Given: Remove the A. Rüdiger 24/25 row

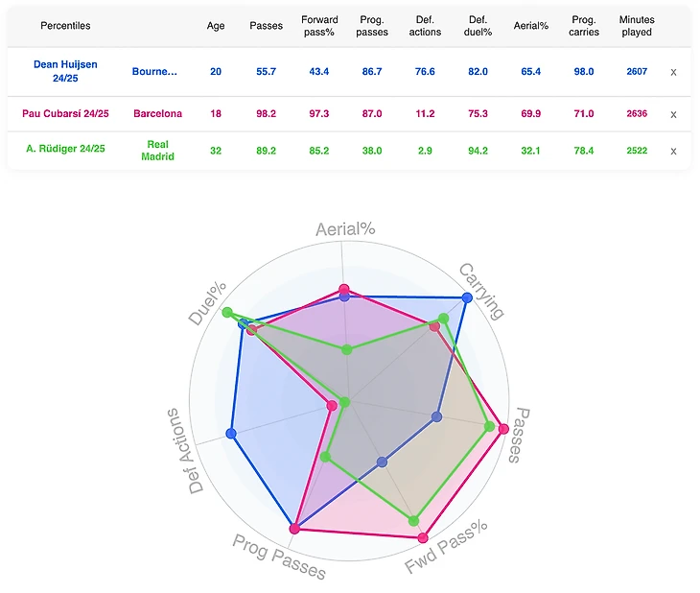Looking at the screenshot, I should [673, 151].
